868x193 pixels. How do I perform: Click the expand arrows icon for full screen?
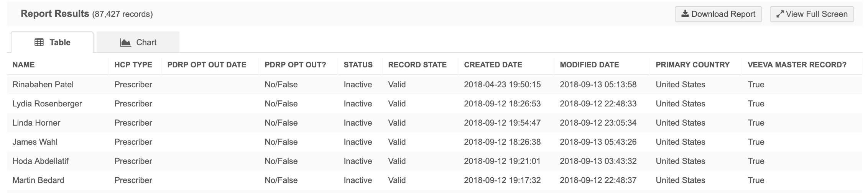pyautogui.click(x=780, y=14)
